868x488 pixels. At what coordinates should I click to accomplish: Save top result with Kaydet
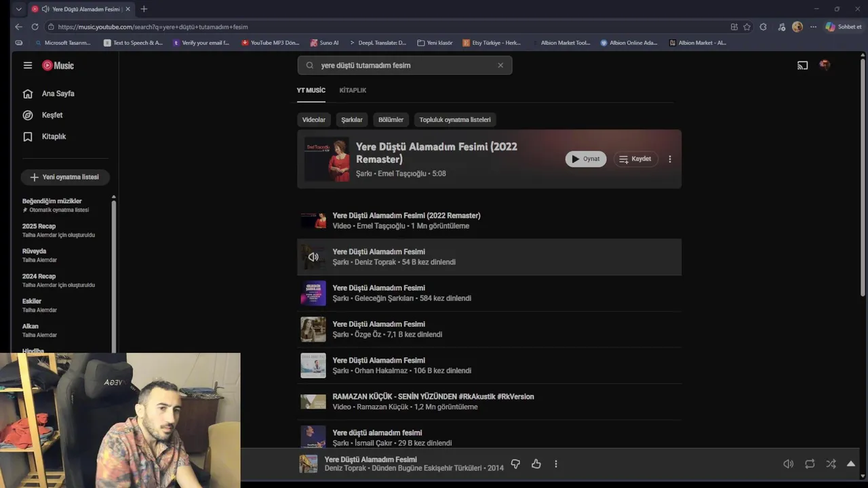click(635, 159)
